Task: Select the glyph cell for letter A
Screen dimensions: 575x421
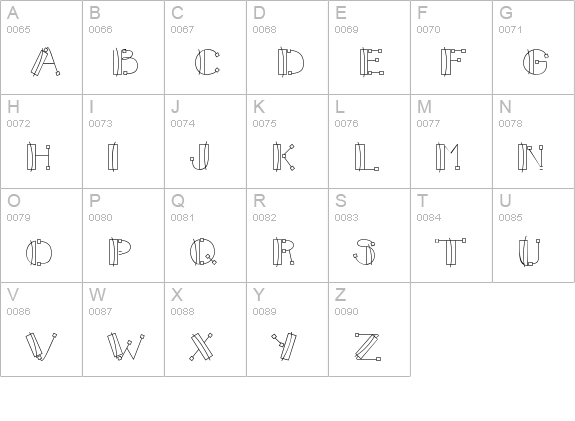Action: coord(41,47)
